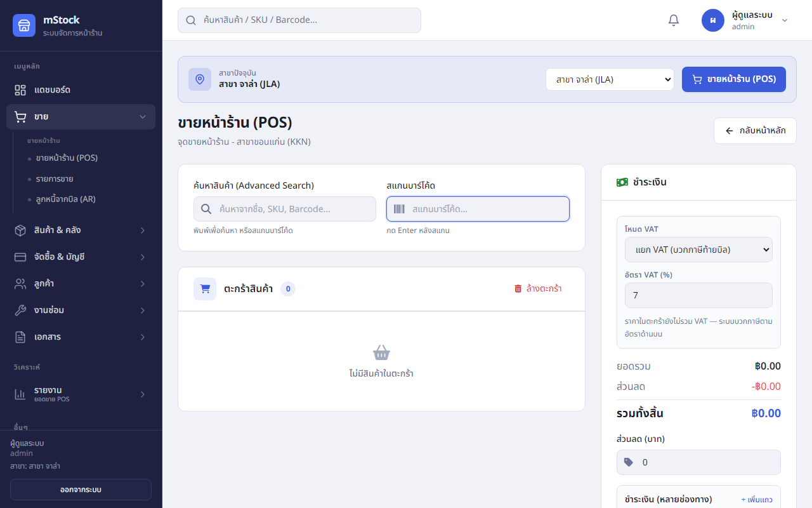Screen dimensions: 812x508
Task: Click the ขายหน้าร้าน (POS) page heading
Action: [235, 123]
